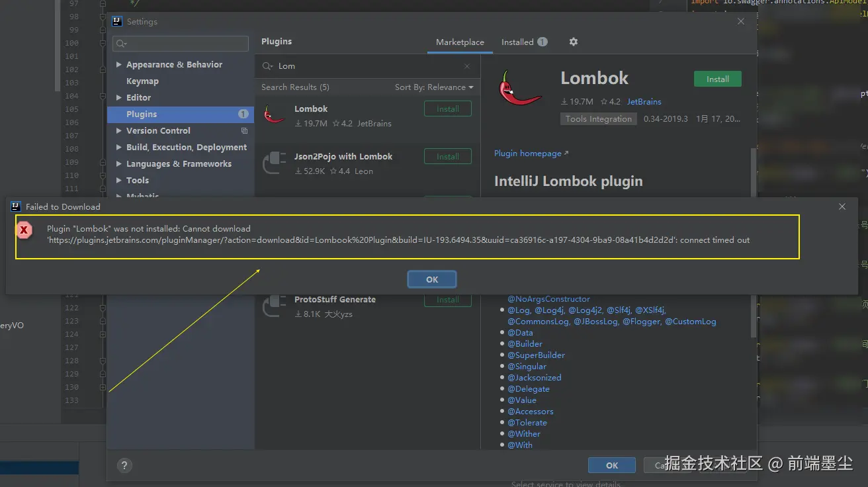Expand the Build, Execution, Deployment arrow
Screen dimensions: 868x487
(119, 148)
